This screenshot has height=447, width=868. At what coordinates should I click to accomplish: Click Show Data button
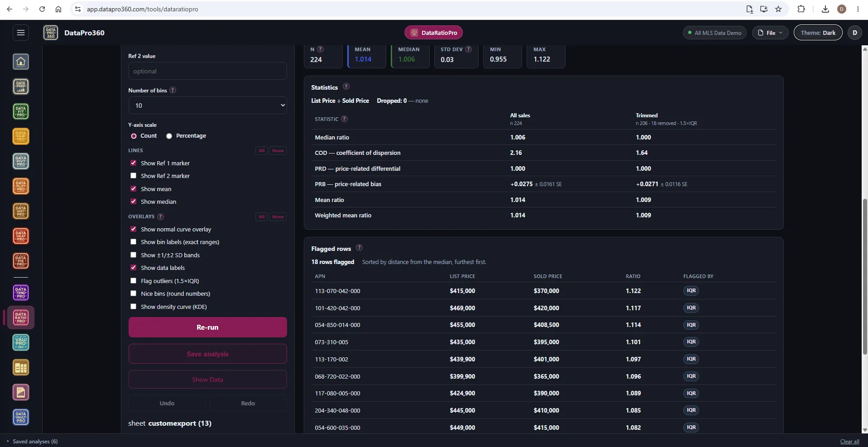click(207, 380)
